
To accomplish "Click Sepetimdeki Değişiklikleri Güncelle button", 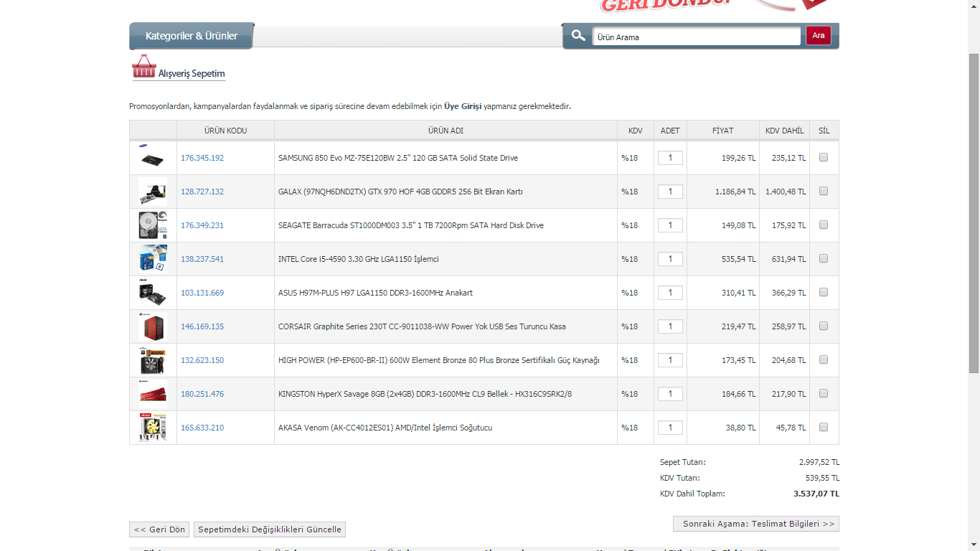I will 270,529.
